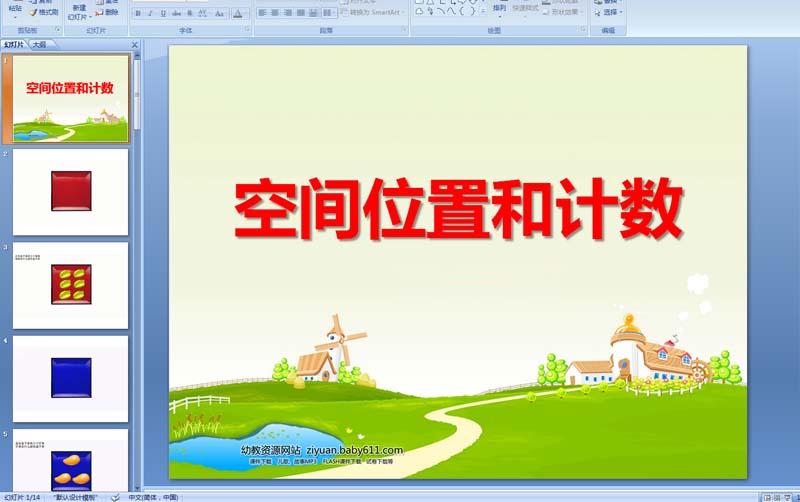The height and width of the screenshot is (502, 800).
Task: Switch to the Slides (幻灯片) tab
Action: coord(14,45)
